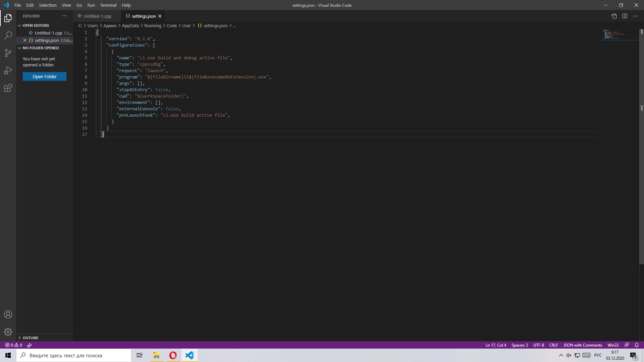
Task: Open notifications bell in status bar
Action: (637, 345)
